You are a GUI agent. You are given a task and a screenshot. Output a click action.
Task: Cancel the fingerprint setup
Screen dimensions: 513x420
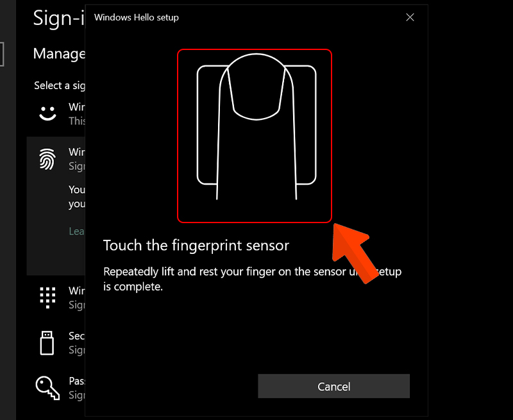pyautogui.click(x=333, y=386)
